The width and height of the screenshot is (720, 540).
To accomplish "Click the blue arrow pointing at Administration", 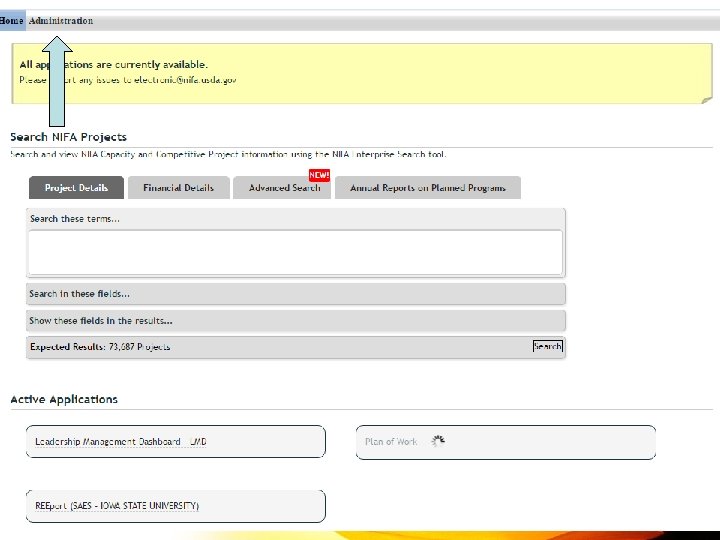I will coord(57,81).
